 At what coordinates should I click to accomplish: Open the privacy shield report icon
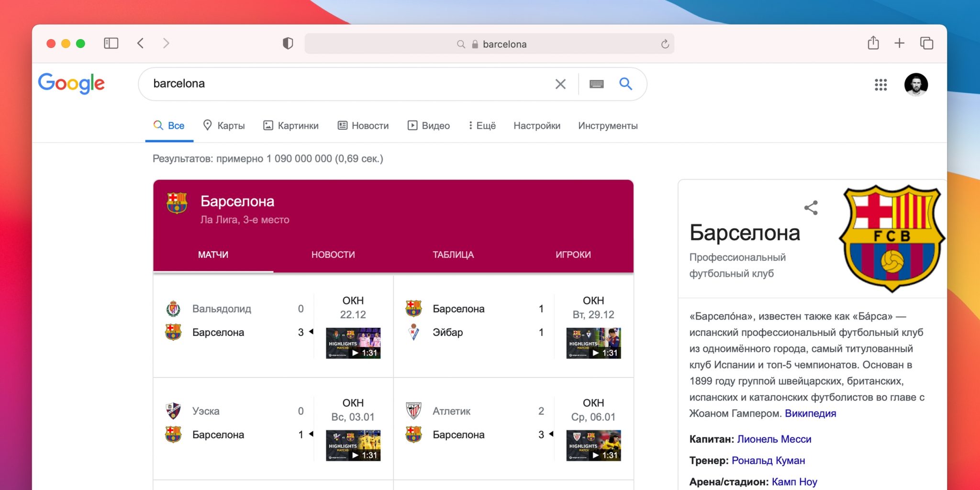click(x=288, y=44)
